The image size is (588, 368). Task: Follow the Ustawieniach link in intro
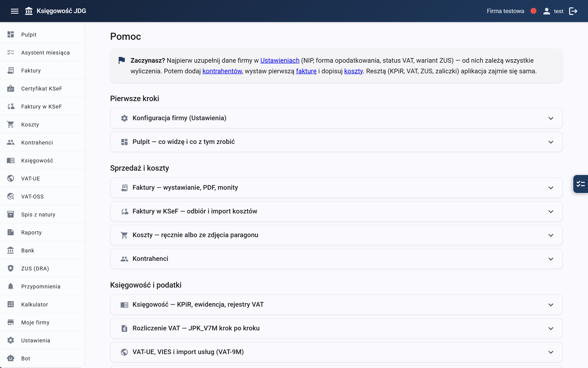280,61
